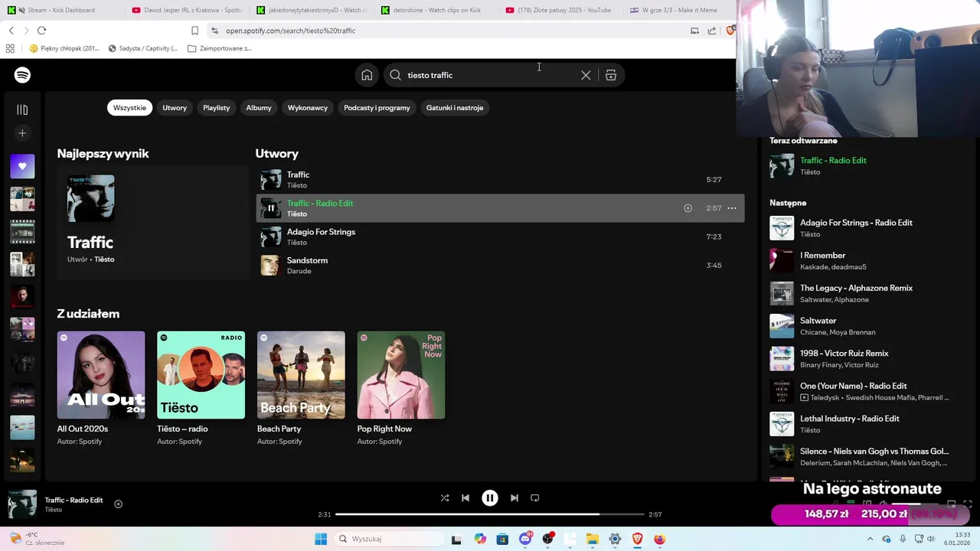Bookmark this page with the bookmark icon

coord(194,31)
